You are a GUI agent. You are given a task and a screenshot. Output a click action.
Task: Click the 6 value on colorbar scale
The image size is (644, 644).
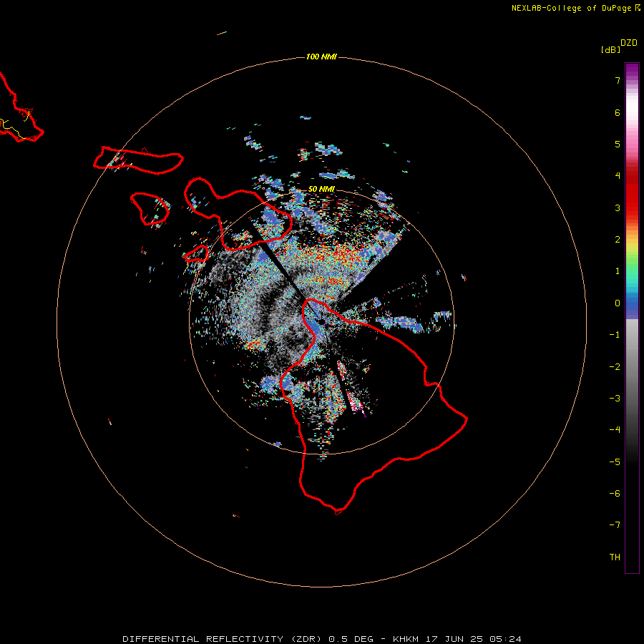pos(618,112)
